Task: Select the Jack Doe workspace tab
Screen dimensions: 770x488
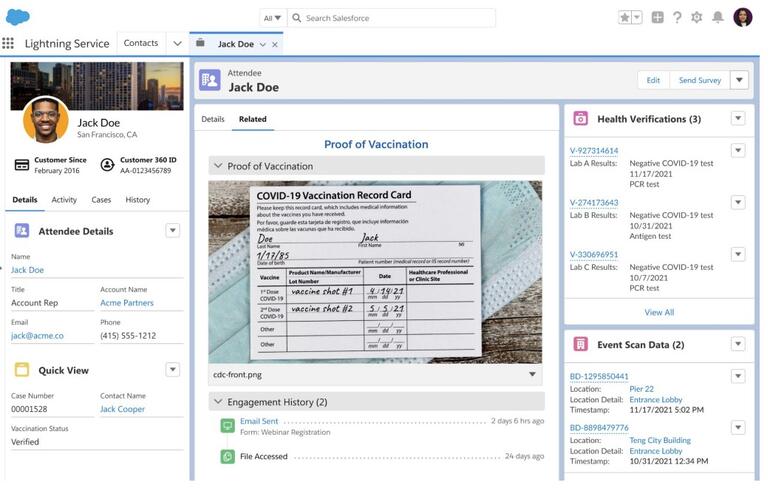Action: point(236,44)
